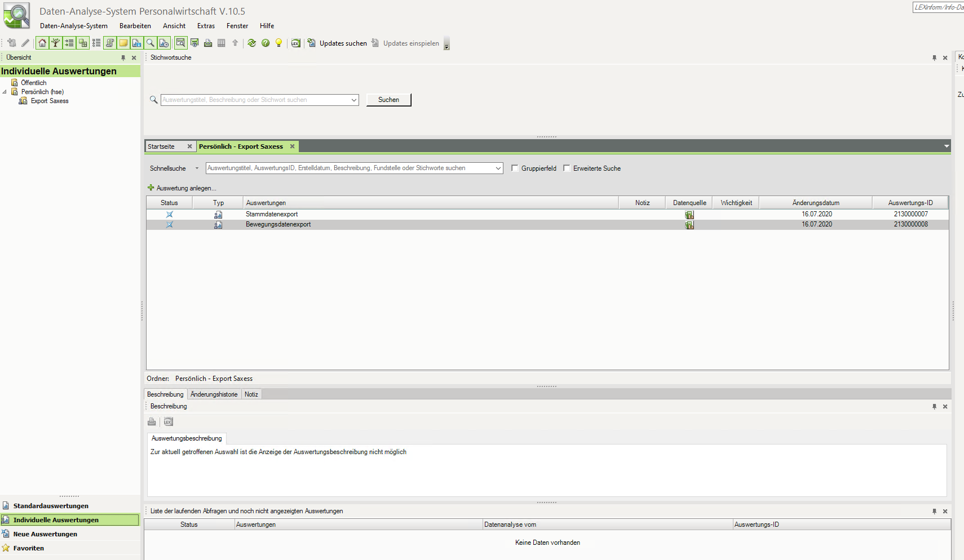Click the yellow light bulb tip icon
964x560 pixels.
[278, 43]
